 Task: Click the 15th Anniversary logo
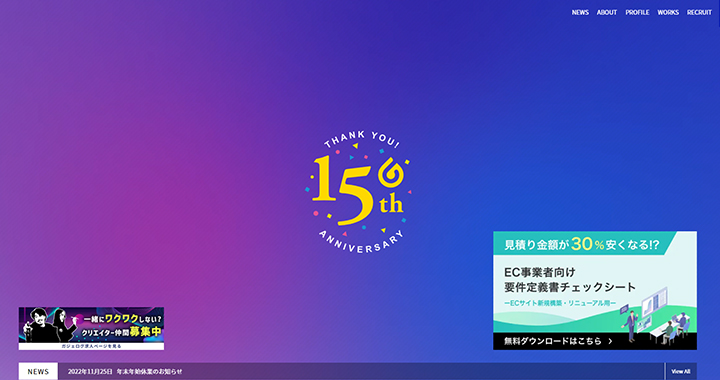tap(359, 192)
